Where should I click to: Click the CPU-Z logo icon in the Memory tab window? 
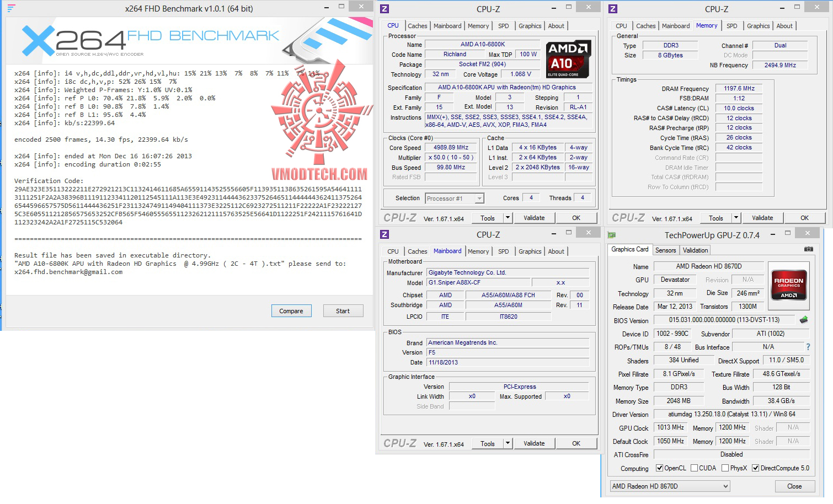tap(613, 9)
